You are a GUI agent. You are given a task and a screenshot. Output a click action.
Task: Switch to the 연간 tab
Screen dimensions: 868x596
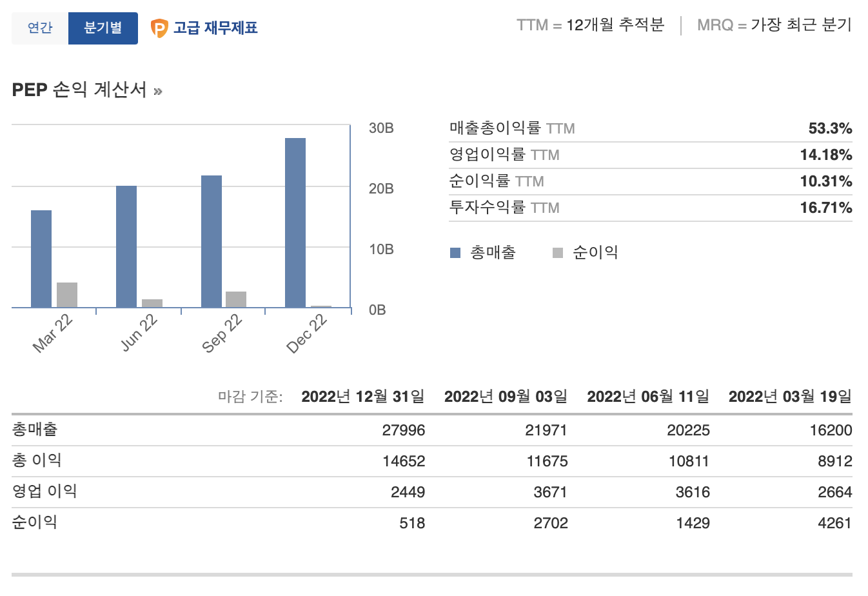pos(40,28)
